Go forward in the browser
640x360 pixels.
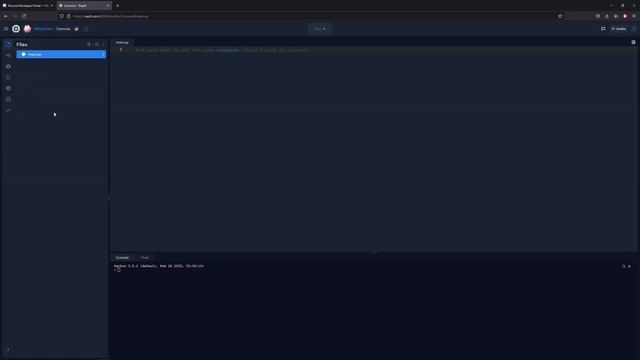pyautogui.click(x=15, y=16)
